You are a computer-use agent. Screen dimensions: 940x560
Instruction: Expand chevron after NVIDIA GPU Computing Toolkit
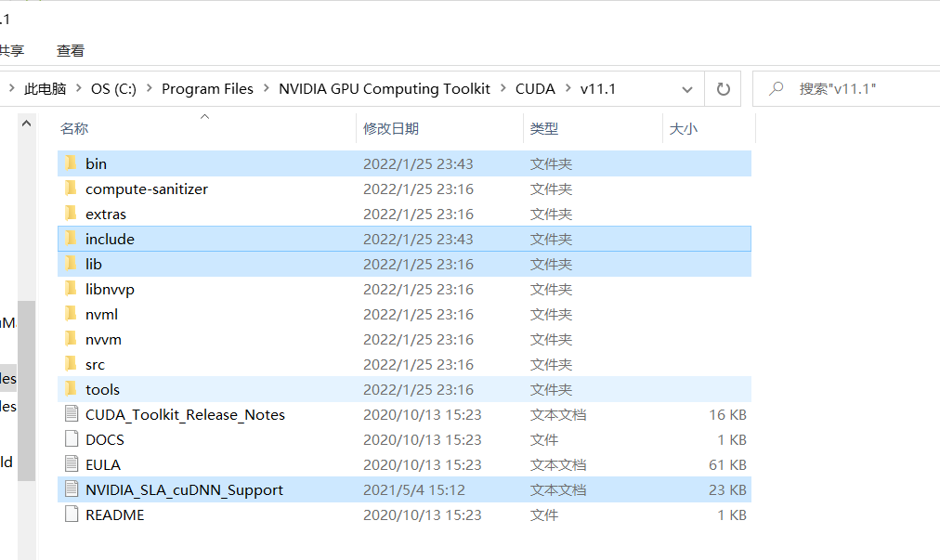(x=503, y=89)
